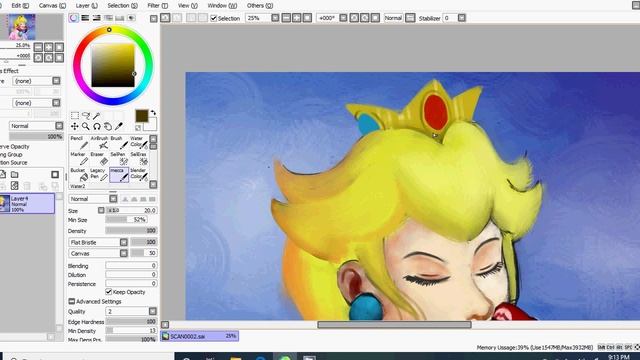Viewport: 640px width, 360px height.
Task: Open the brush mode Normal dropdown
Action: point(113,199)
